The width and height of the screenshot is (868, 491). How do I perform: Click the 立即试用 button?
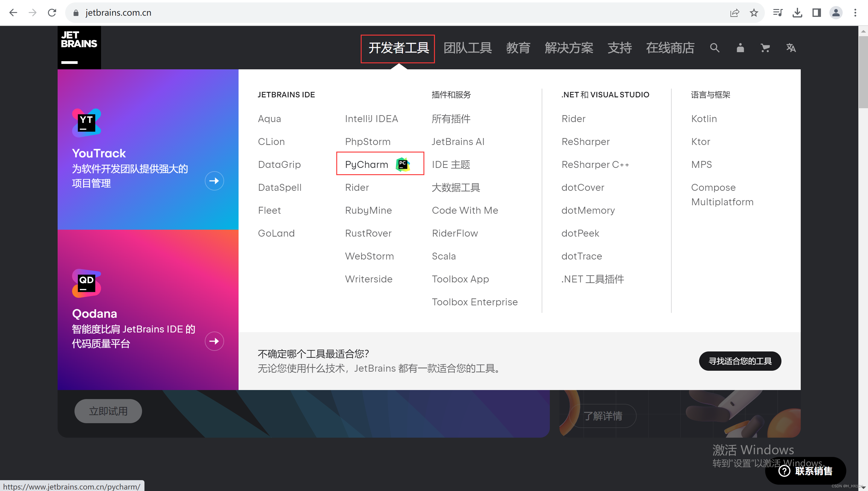click(108, 411)
